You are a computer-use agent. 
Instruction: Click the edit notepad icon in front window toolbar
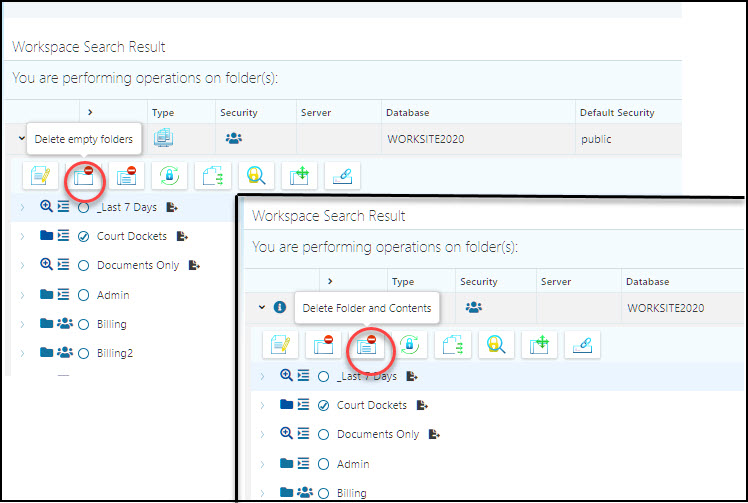[280, 345]
